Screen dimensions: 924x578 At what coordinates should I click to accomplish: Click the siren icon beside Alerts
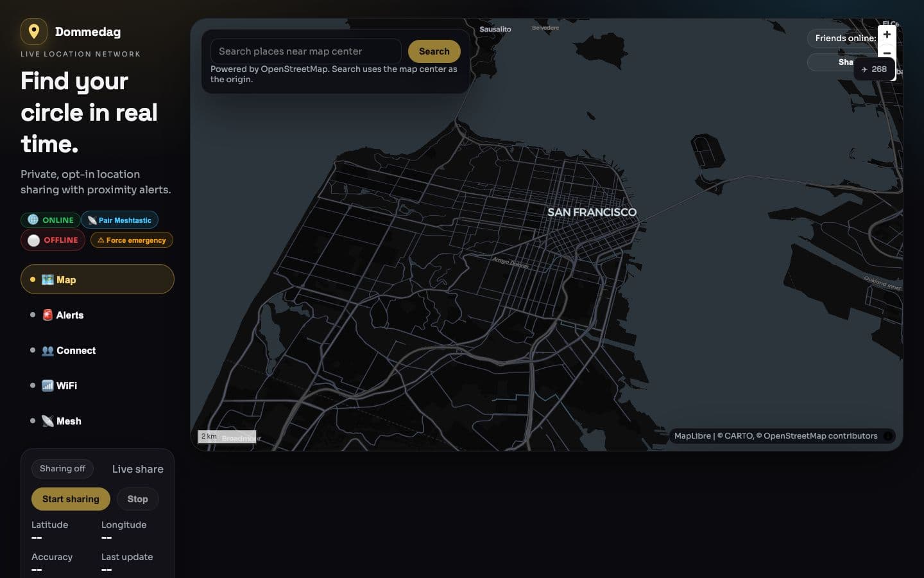coord(47,315)
